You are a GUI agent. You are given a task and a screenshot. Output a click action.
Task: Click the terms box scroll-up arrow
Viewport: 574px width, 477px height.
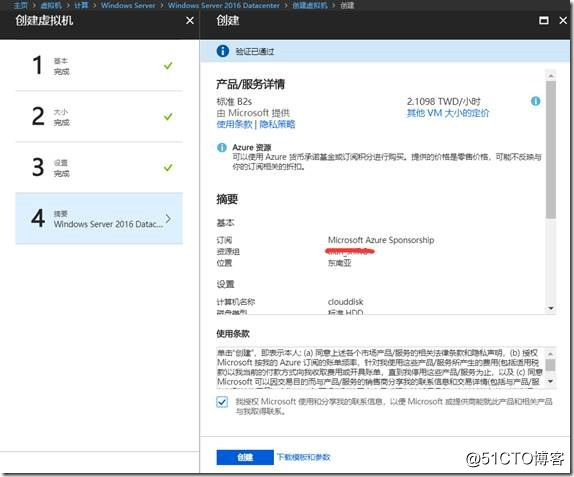pyautogui.click(x=550, y=354)
